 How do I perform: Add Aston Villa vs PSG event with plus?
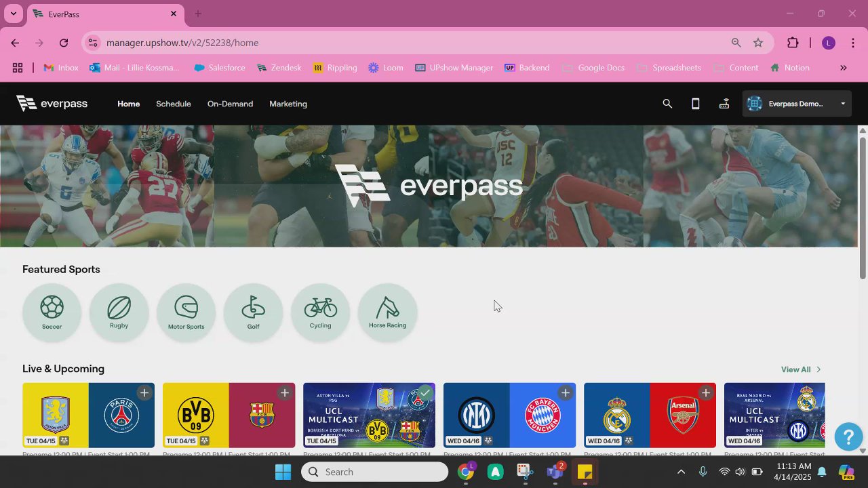click(x=144, y=393)
